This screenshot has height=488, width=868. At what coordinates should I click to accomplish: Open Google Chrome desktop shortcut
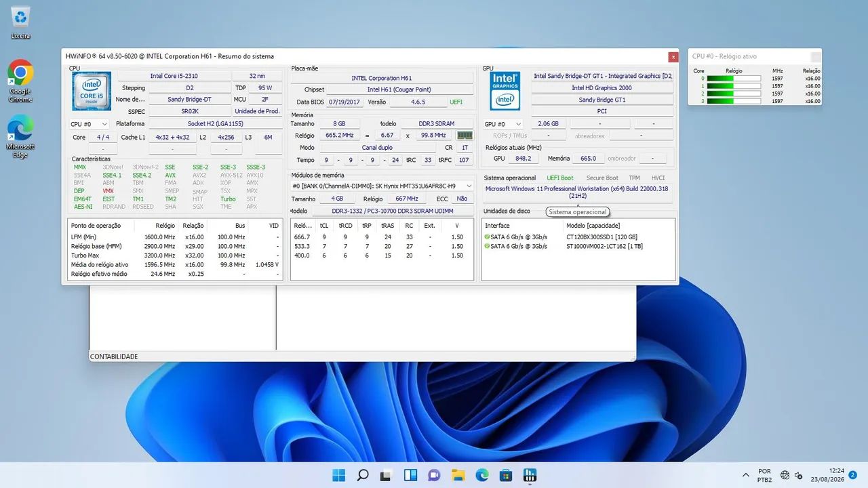tap(20, 81)
